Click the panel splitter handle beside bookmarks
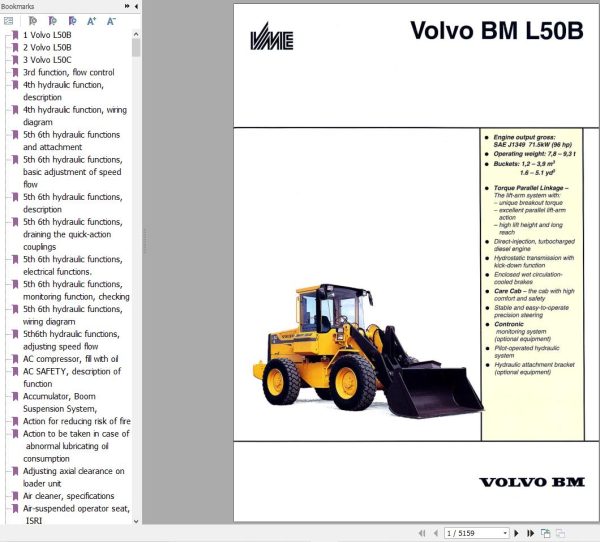 coord(145,241)
